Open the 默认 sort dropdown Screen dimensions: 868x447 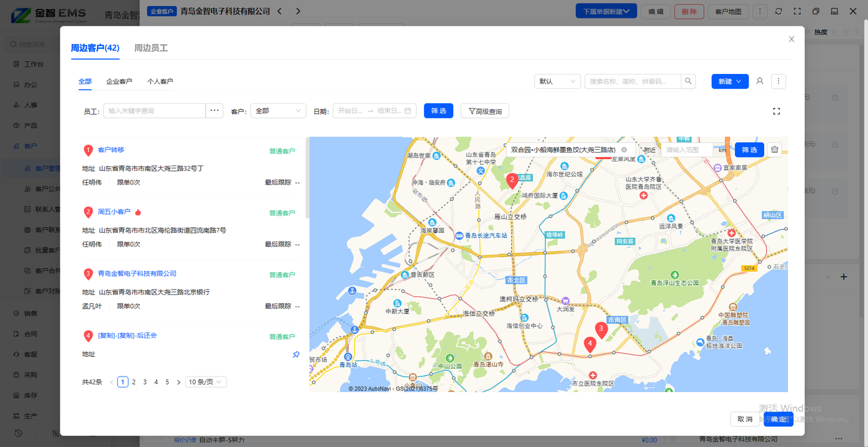(x=557, y=81)
